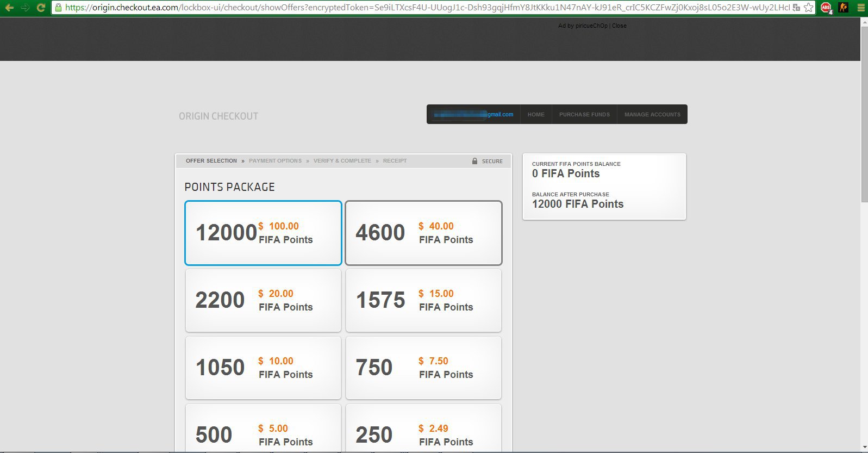
Task: Select the PAYMENT OPTIONS step
Action: 275,161
